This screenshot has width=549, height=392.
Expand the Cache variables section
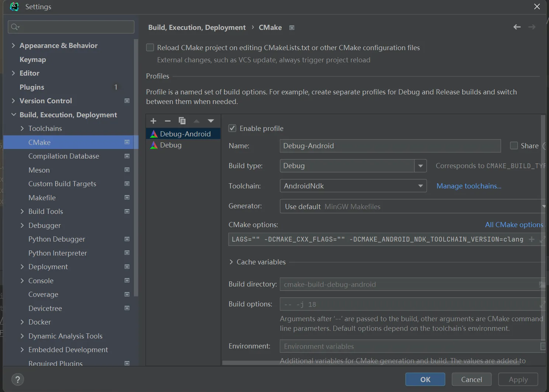[231, 262]
